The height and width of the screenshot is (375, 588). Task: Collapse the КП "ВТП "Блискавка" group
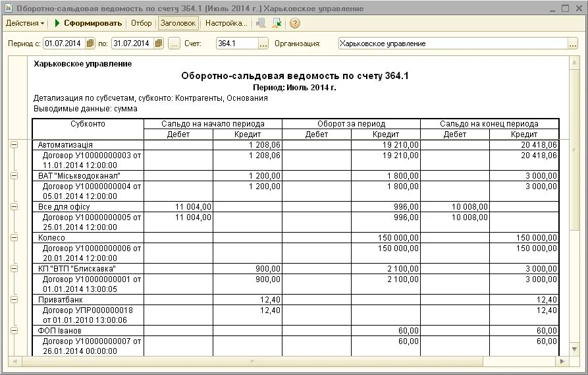(14, 269)
